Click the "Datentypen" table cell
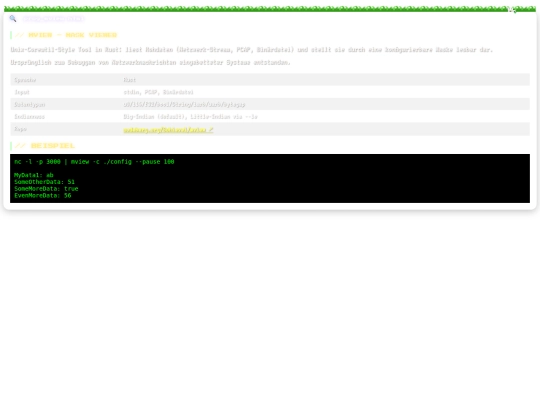The width and height of the screenshot is (540, 405). click(65, 104)
